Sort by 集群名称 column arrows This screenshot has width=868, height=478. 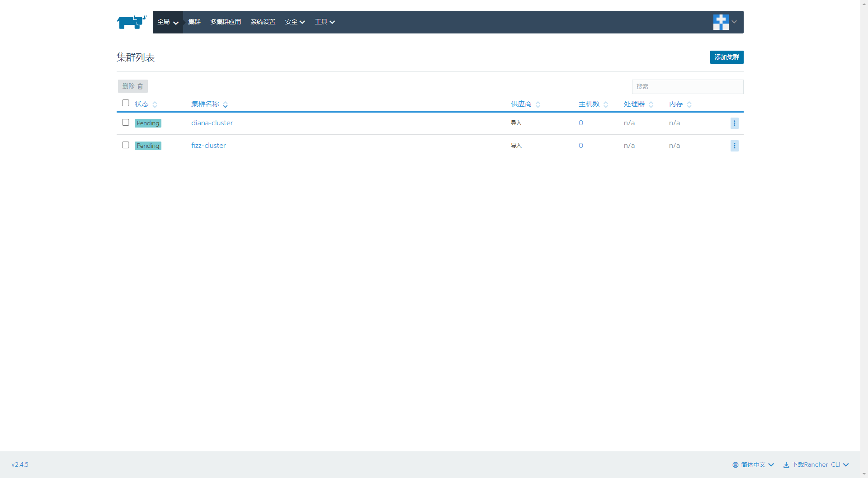point(225,104)
